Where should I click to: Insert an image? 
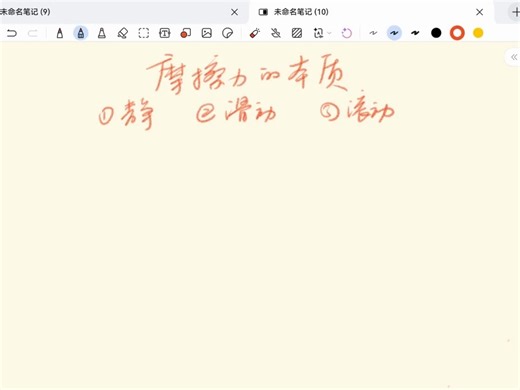(207, 33)
